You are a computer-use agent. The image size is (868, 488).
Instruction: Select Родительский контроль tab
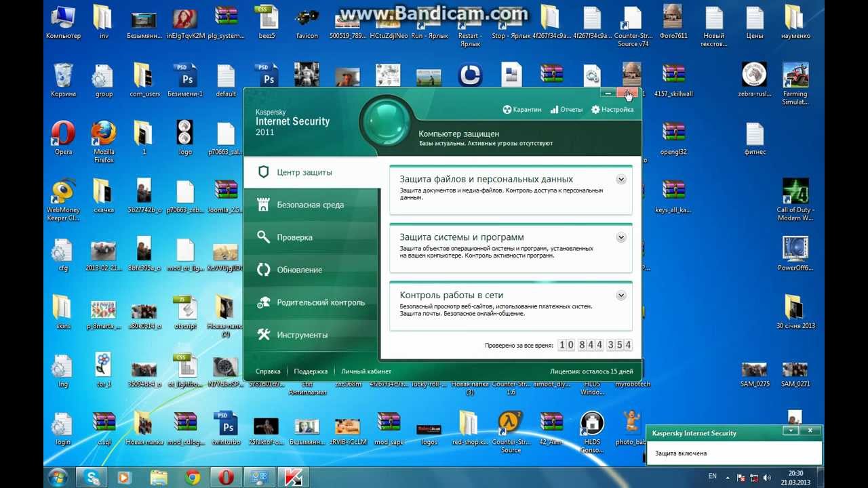click(311, 302)
